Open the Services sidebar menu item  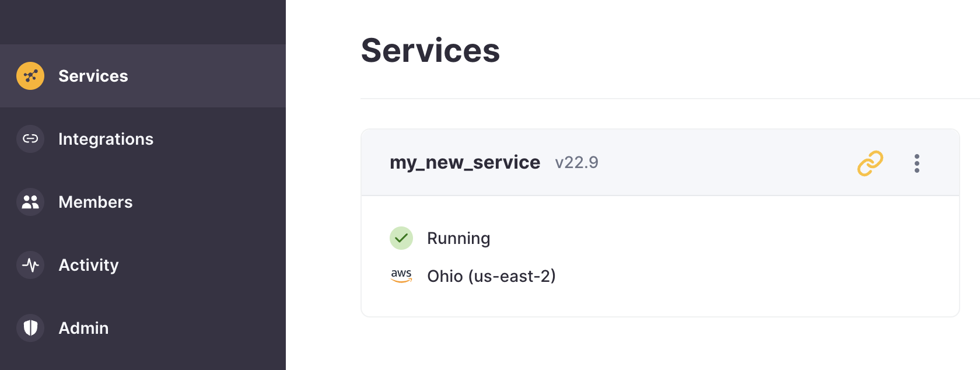[x=93, y=76]
